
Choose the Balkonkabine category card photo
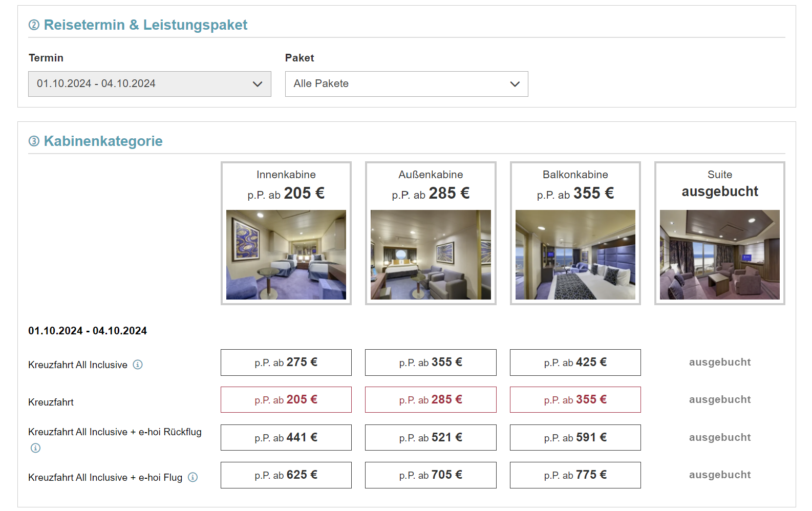575,254
